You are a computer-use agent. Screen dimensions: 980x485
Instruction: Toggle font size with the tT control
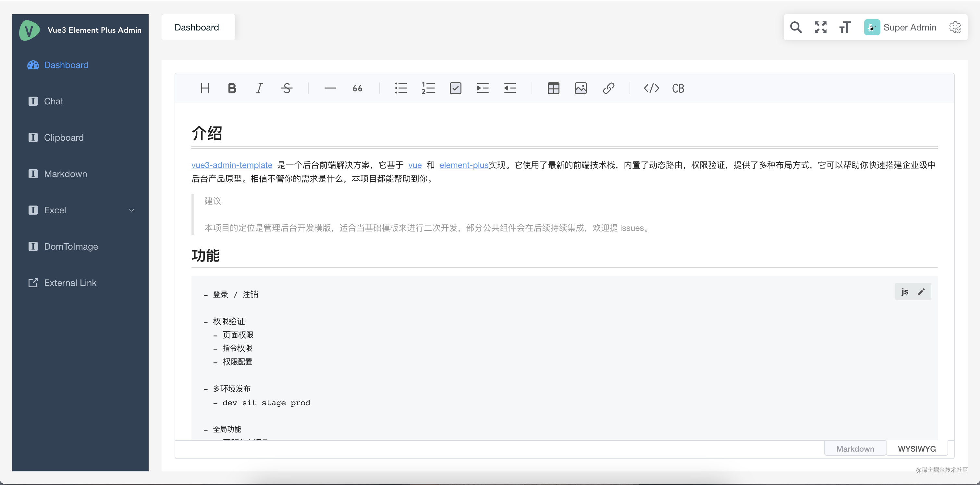(x=845, y=27)
